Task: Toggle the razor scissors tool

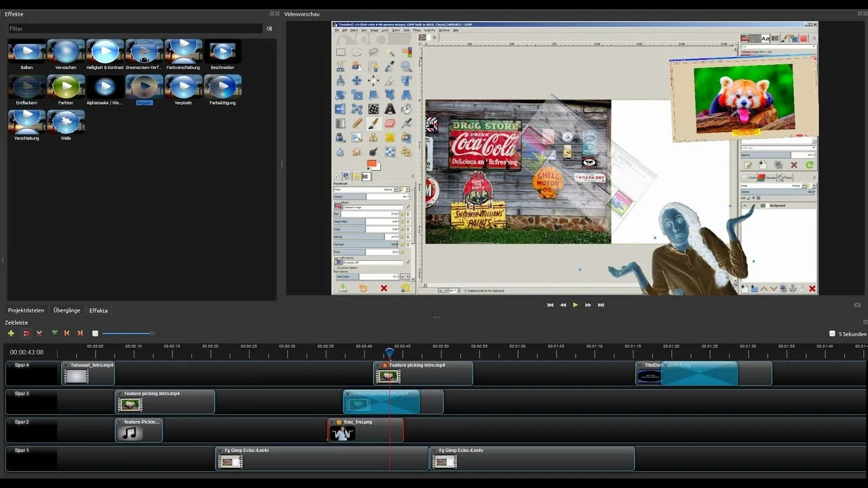Action: tap(39, 333)
